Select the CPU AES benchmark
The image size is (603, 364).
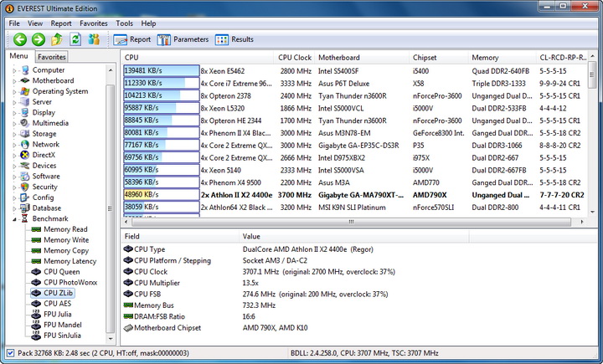[x=57, y=304]
